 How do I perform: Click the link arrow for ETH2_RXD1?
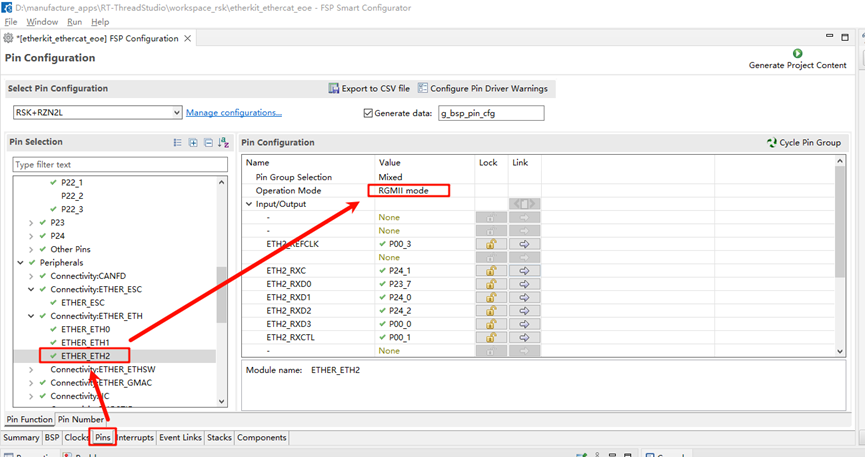click(x=524, y=297)
